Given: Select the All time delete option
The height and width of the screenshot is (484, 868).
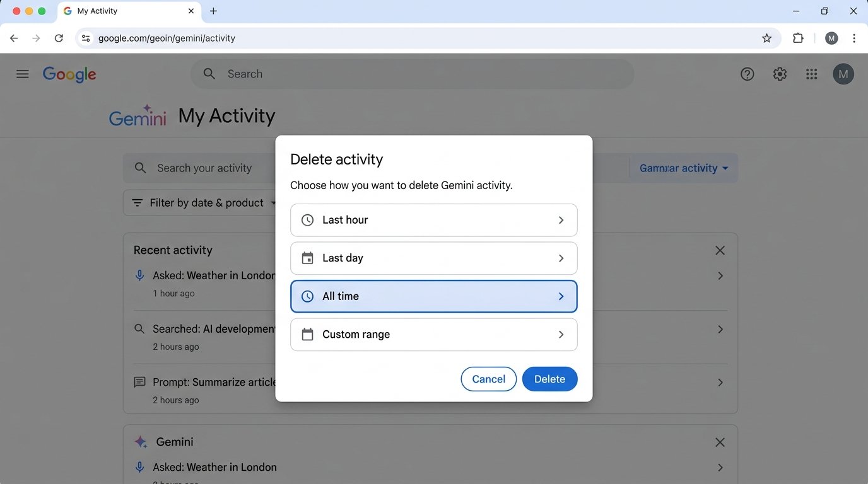Looking at the screenshot, I should (434, 296).
